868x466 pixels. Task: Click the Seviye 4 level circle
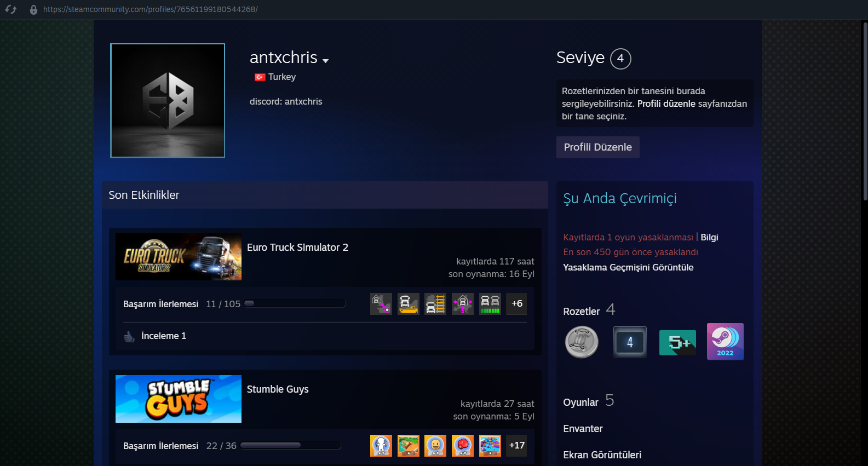(620, 59)
